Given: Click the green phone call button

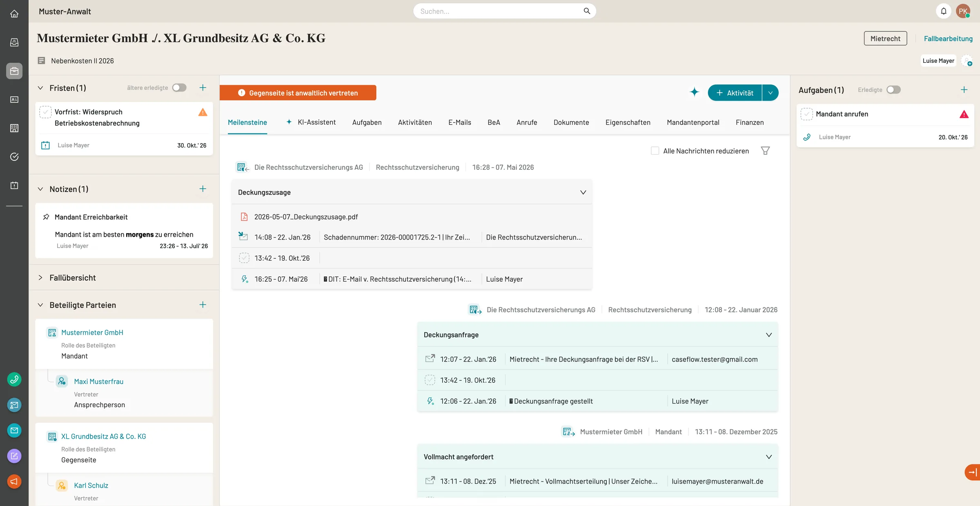Looking at the screenshot, I should click(14, 379).
